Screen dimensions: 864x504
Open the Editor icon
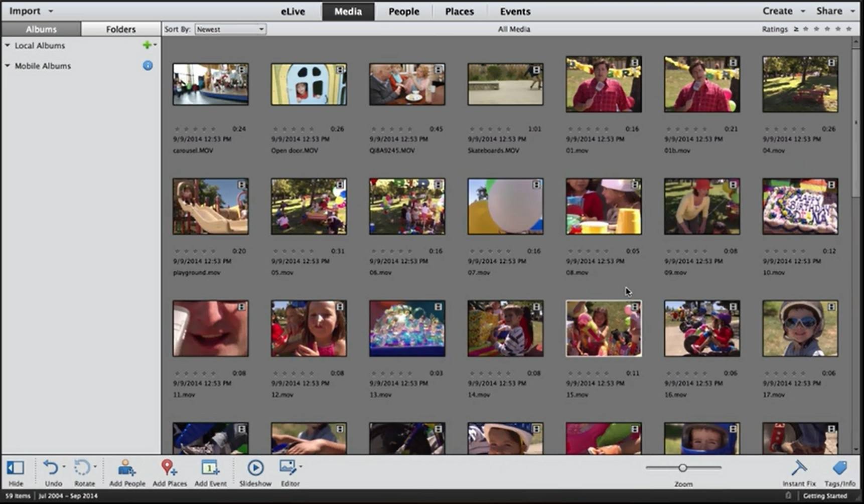[287, 467]
